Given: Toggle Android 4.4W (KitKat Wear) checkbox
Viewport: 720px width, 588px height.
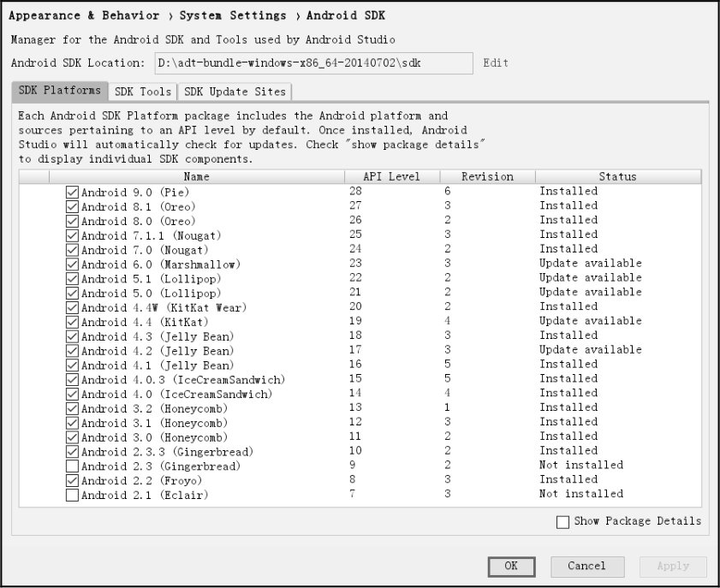Looking at the screenshot, I should pos(72,307).
